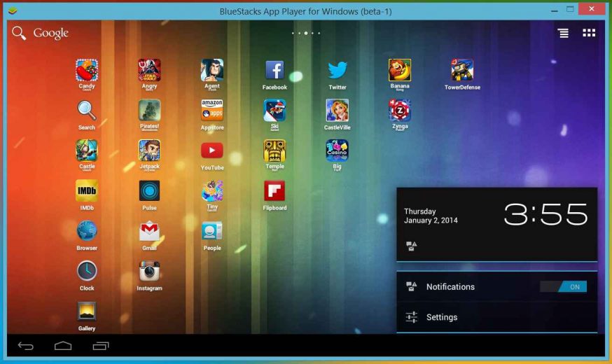Open the Gmail app

pyautogui.click(x=149, y=231)
